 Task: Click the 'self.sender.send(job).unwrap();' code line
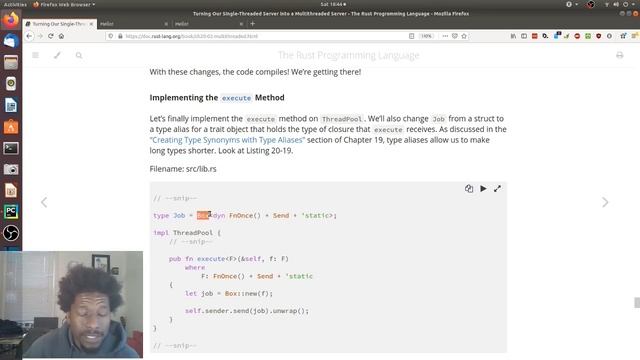247,311
